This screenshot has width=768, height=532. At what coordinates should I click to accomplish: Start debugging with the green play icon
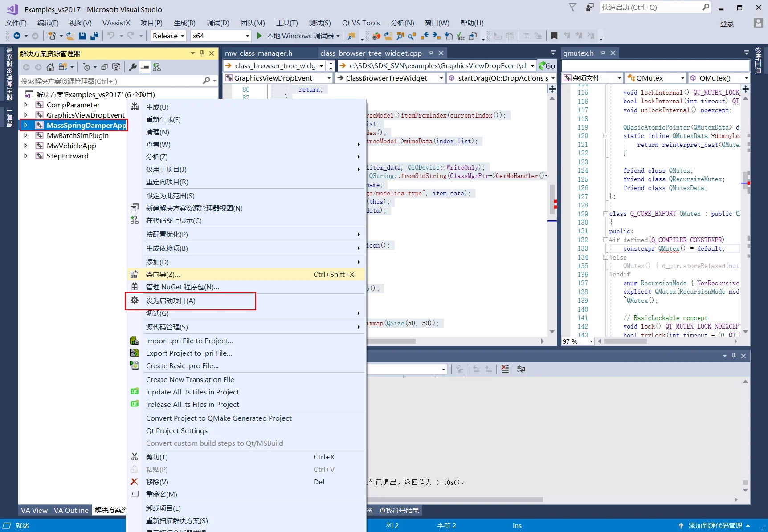pos(259,36)
